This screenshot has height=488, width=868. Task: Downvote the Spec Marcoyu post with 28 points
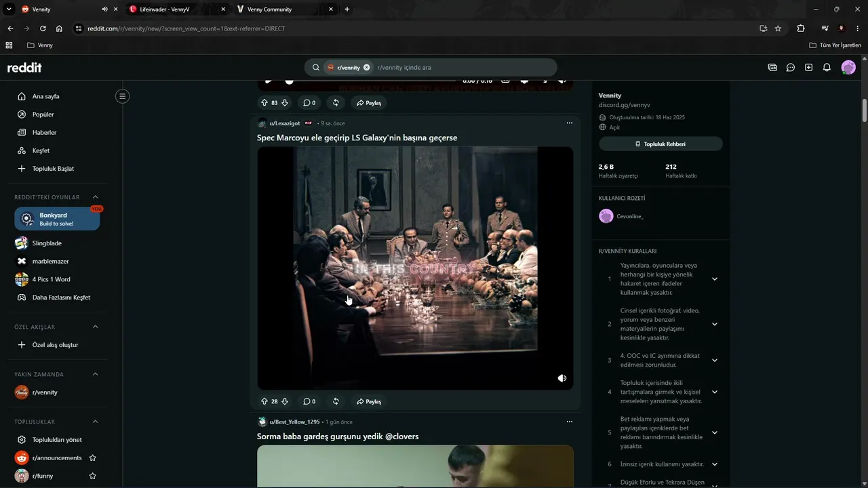click(x=285, y=401)
